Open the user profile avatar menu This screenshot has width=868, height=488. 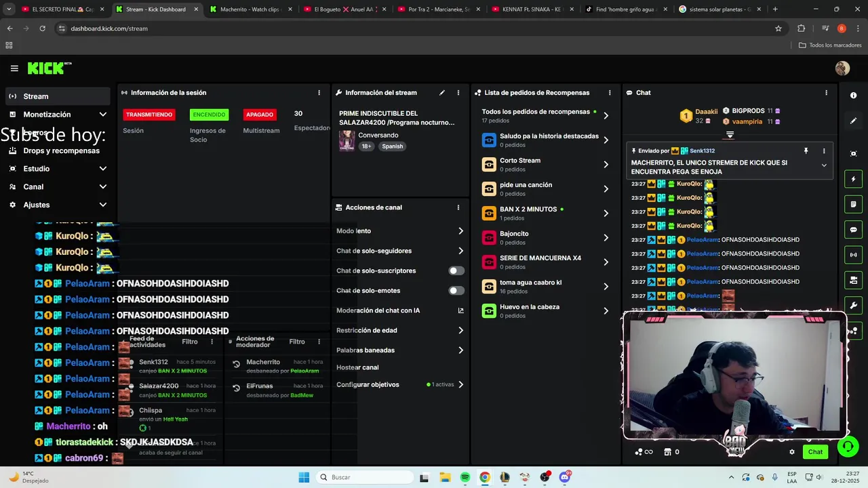pos(842,68)
